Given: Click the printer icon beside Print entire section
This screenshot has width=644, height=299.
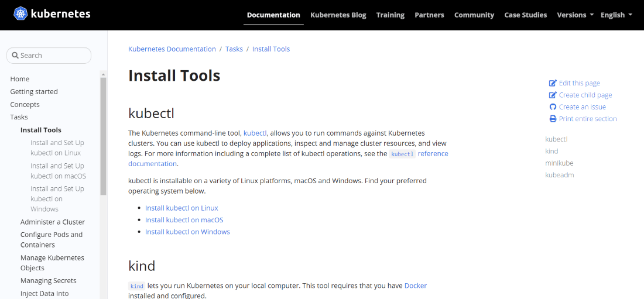Looking at the screenshot, I should click(553, 119).
